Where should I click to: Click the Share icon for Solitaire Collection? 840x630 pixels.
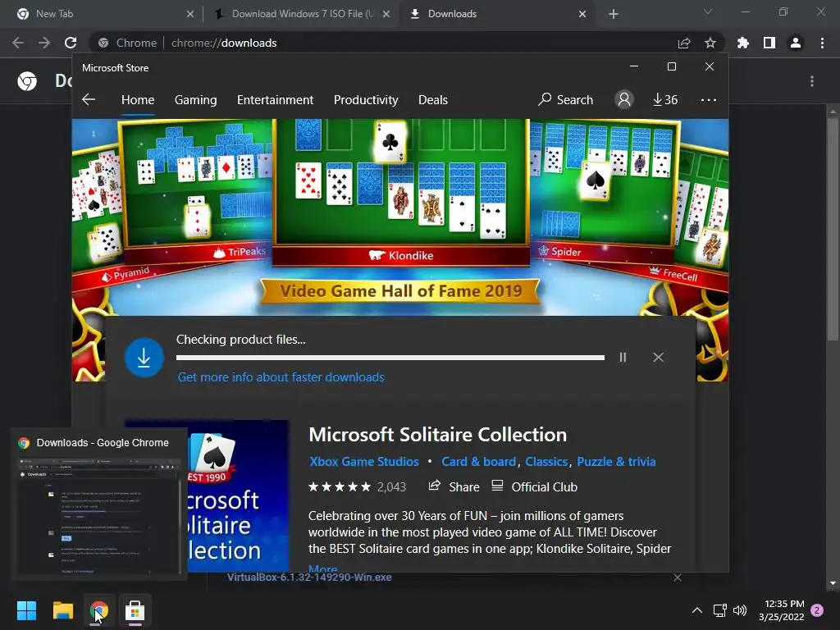[x=454, y=486]
